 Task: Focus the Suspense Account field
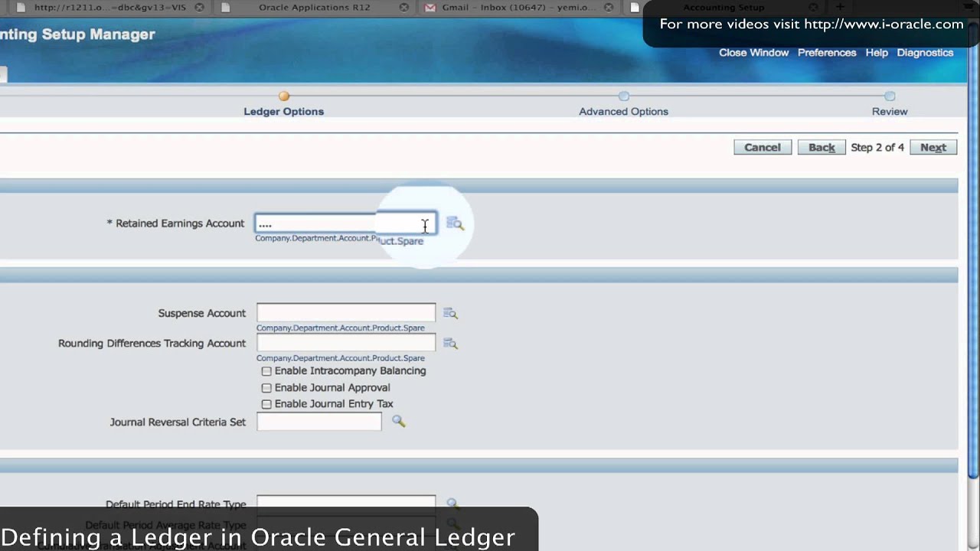point(346,312)
